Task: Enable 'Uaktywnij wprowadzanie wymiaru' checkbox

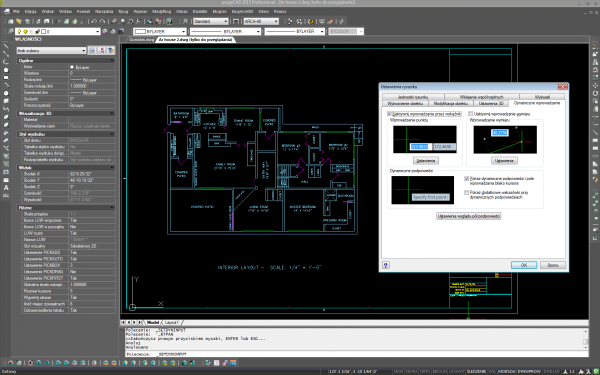Action: click(x=471, y=114)
